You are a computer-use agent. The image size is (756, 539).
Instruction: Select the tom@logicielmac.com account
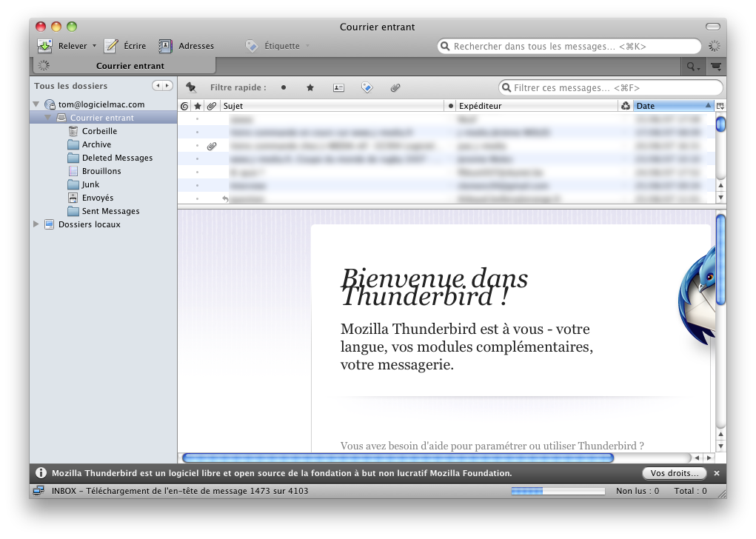101,104
